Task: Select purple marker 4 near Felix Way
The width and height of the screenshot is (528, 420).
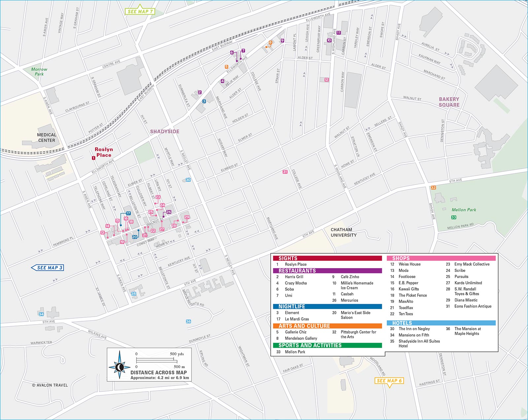Action: tap(222, 81)
